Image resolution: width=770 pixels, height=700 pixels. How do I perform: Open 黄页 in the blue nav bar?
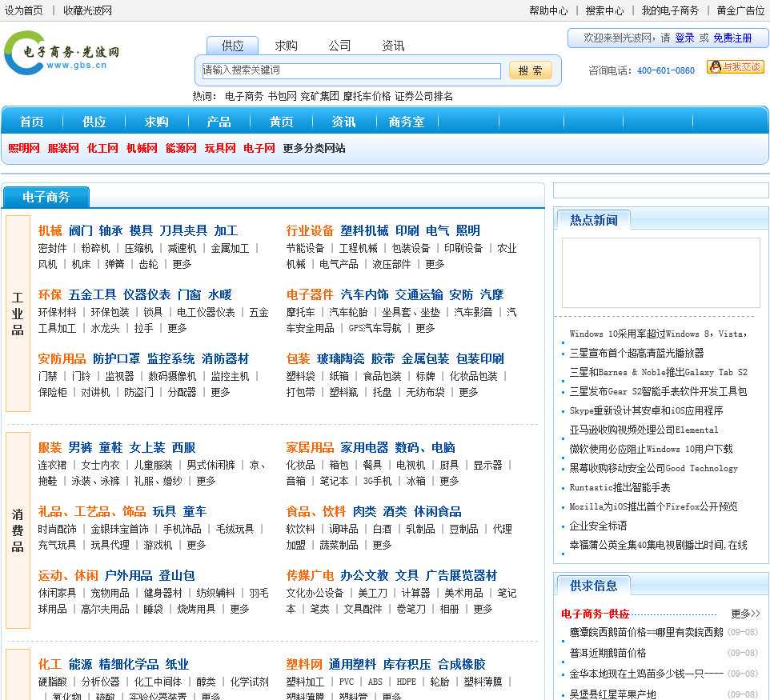coord(282,122)
